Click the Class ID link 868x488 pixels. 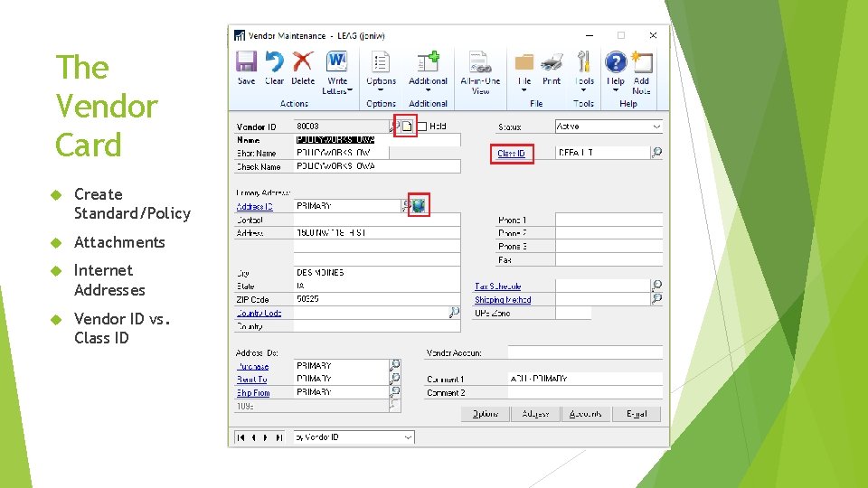[x=511, y=154]
